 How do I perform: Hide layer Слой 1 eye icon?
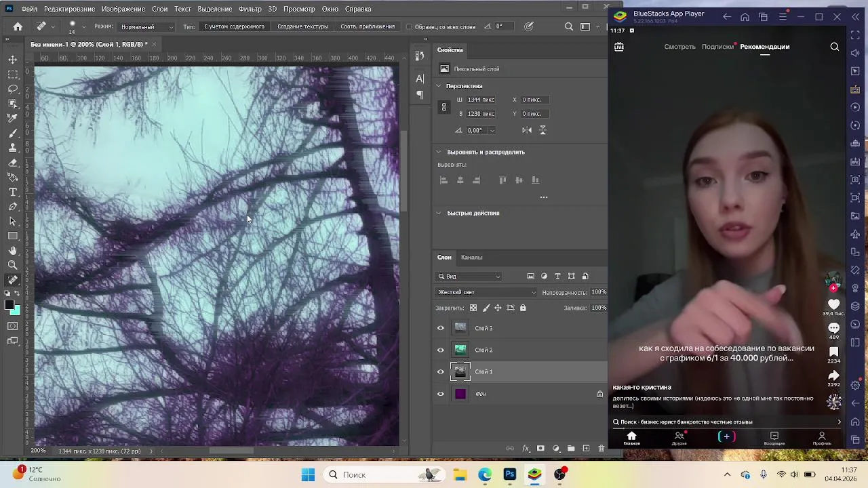(441, 371)
